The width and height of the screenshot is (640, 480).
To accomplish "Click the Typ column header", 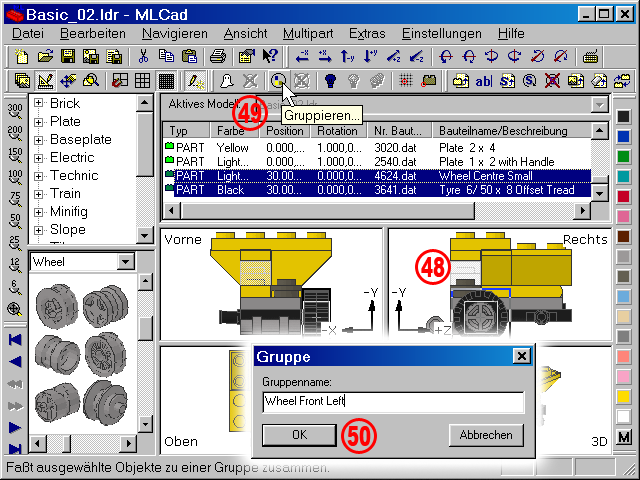I will tap(187, 131).
